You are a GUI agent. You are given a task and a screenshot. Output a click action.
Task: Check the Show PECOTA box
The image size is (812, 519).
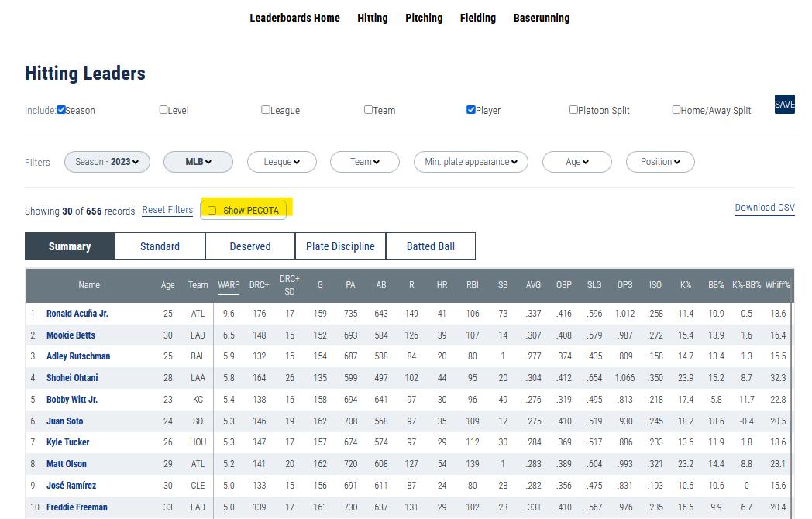pyautogui.click(x=212, y=210)
